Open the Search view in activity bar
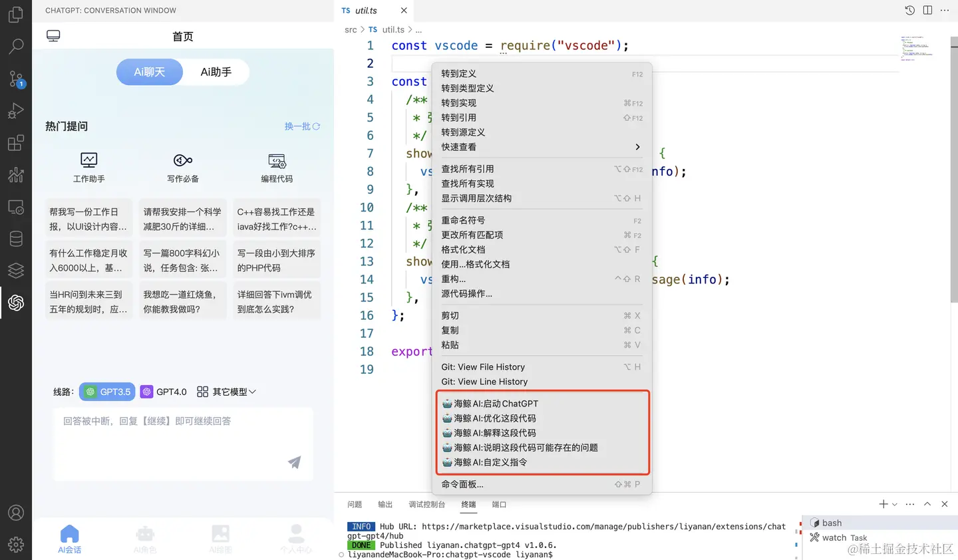 coord(16,46)
